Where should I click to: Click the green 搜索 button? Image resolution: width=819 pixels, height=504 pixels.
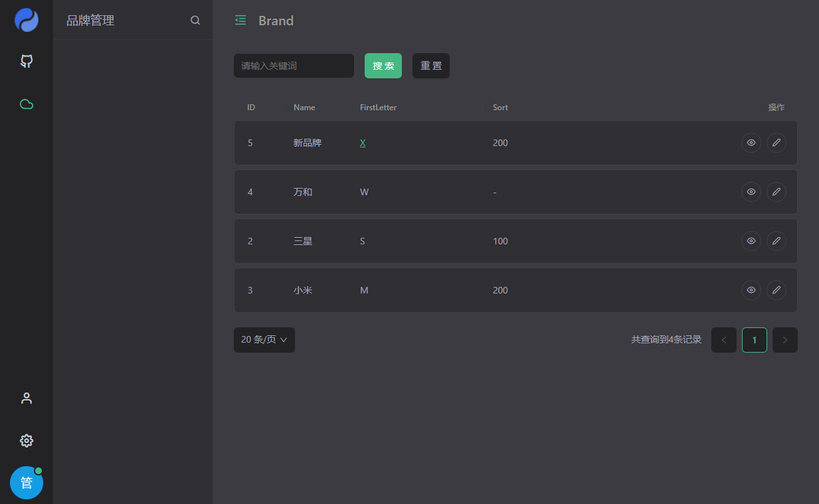click(x=383, y=66)
